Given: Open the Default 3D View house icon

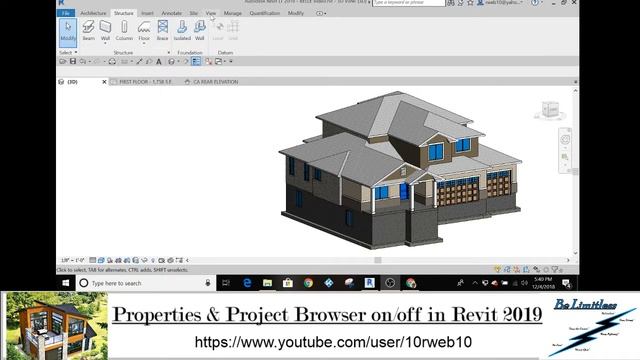Looking at the screenshot, I should click(x=171, y=62).
